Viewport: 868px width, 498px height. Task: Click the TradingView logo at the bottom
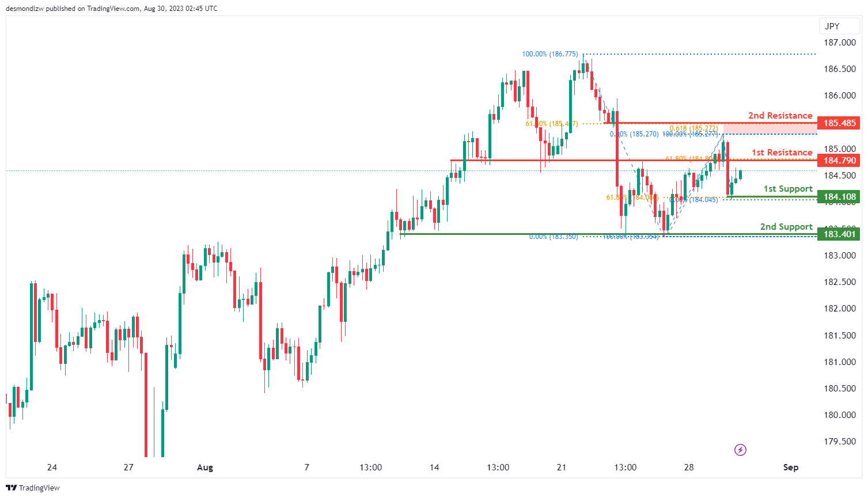[x=33, y=488]
